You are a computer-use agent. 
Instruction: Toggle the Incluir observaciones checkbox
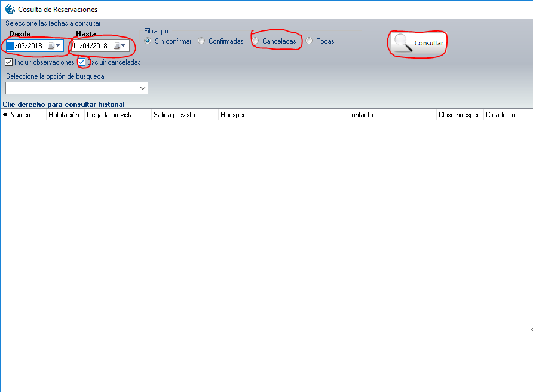tap(9, 62)
